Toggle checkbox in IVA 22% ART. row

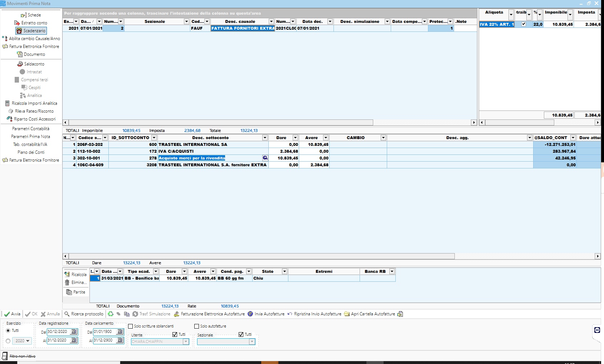524,24
